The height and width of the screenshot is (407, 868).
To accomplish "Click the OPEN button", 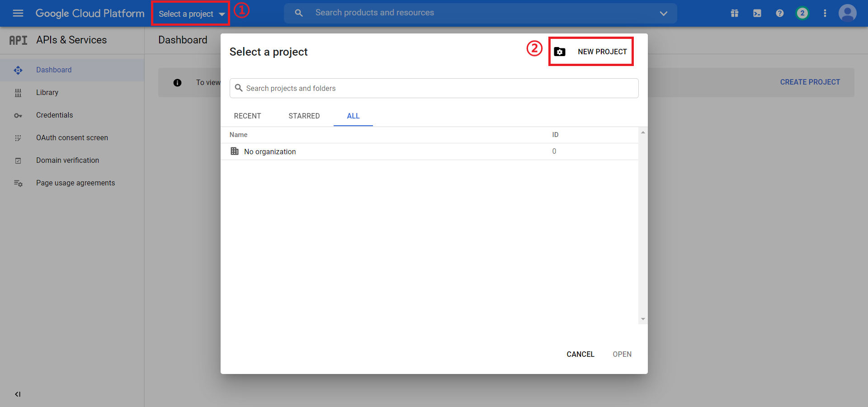I will point(622,355).
